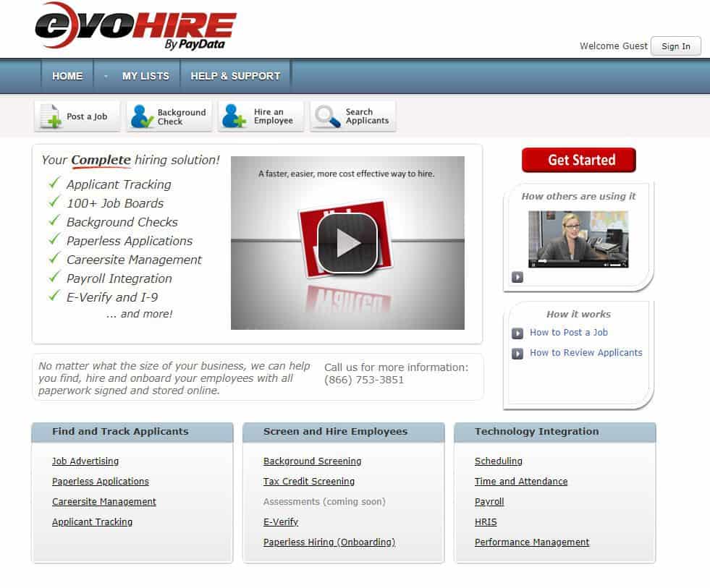Screen dimensions: 710x588
Task: Open Background Screening link
Action: tap(313, 461)
